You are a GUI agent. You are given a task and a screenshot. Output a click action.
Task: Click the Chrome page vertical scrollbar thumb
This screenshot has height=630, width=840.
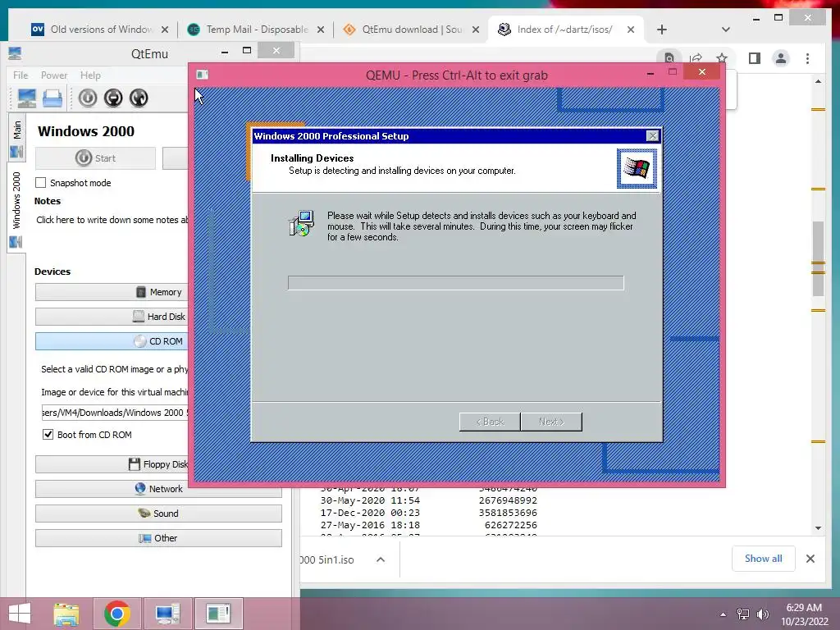coord(818,258)
